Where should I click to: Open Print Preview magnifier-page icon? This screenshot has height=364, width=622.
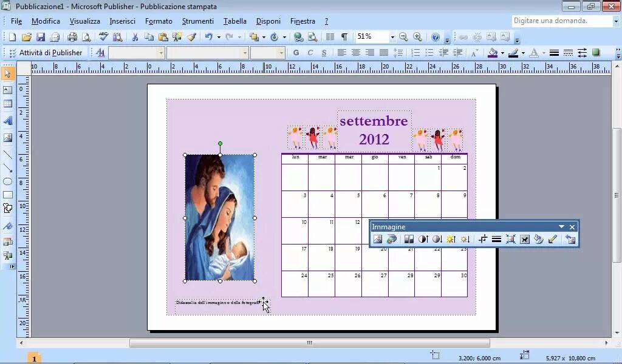86,37
